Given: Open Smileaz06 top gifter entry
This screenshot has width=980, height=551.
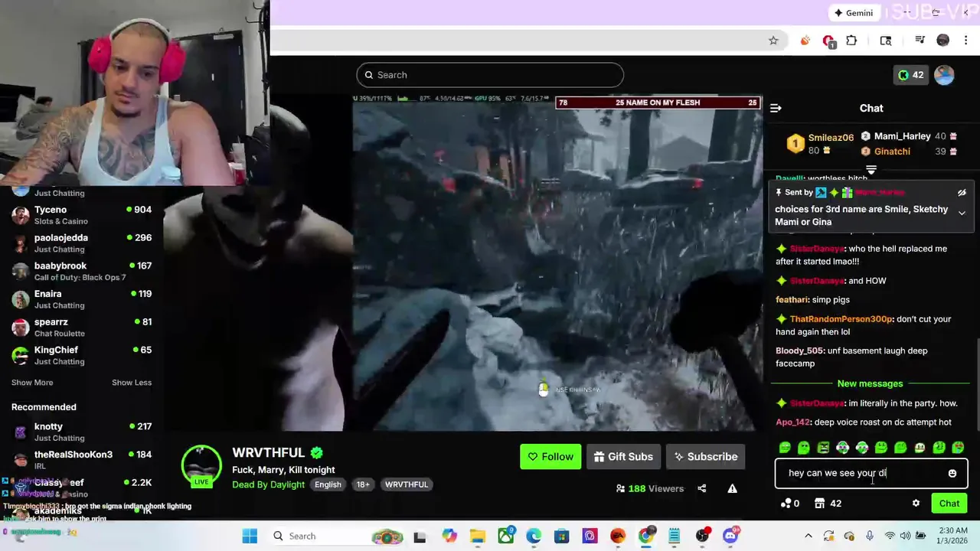Looking at the screenshot, I should (820, 144).
